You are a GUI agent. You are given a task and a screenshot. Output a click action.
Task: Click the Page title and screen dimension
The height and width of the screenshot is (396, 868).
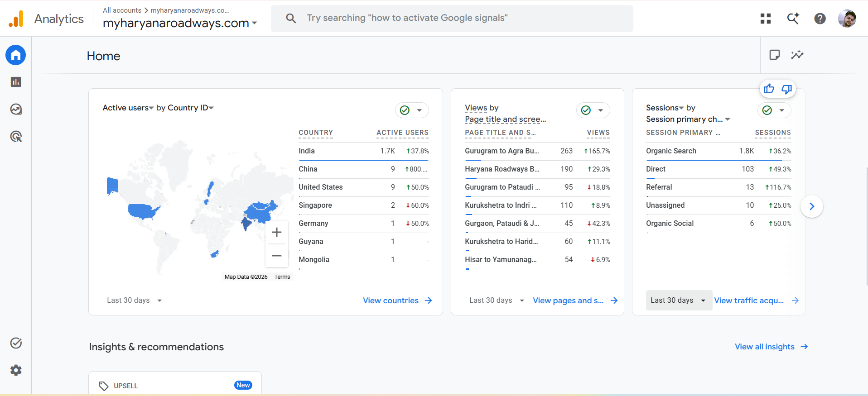click(506, 119)
